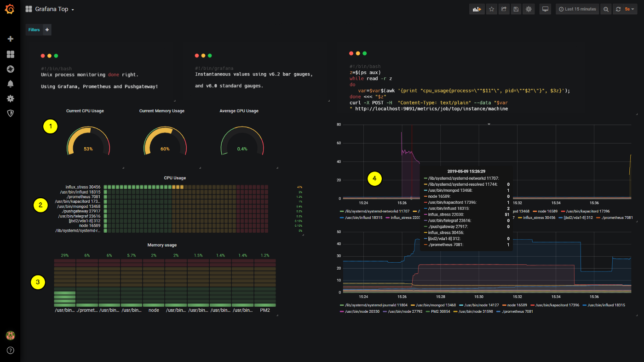Open the Share dashboard icon
The width and height of the screenshot is (644, 362).
pyautogui.click(x=503, y=9)
